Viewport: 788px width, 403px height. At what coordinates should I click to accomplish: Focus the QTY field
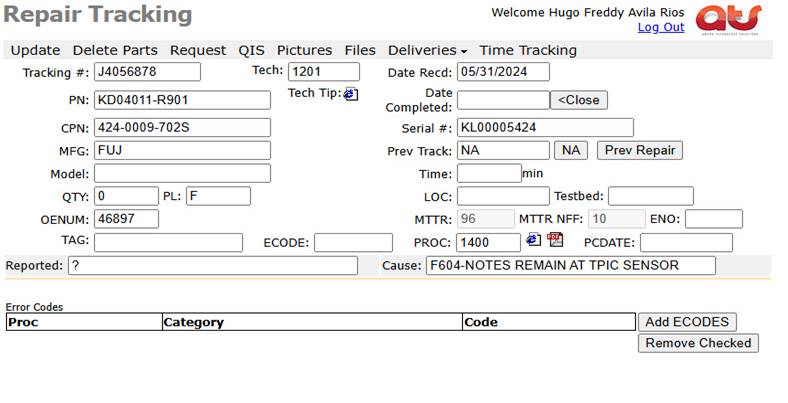coord(126,196)
